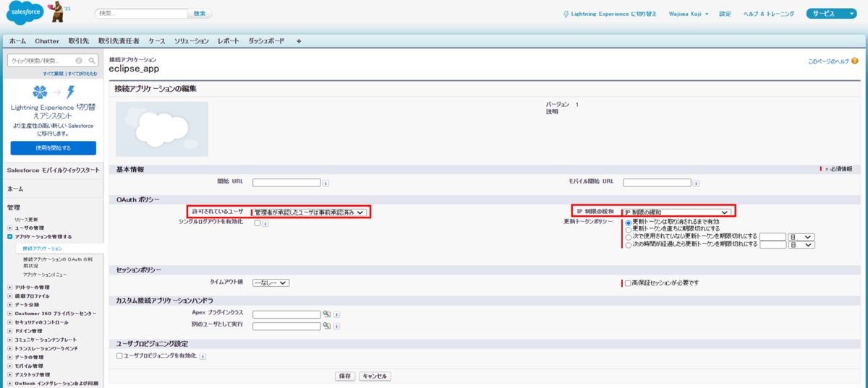Click help icon next to このページのヘルプ
This screenshot has width=868, height=388.
pyautogui.click(x=856, y=61)
